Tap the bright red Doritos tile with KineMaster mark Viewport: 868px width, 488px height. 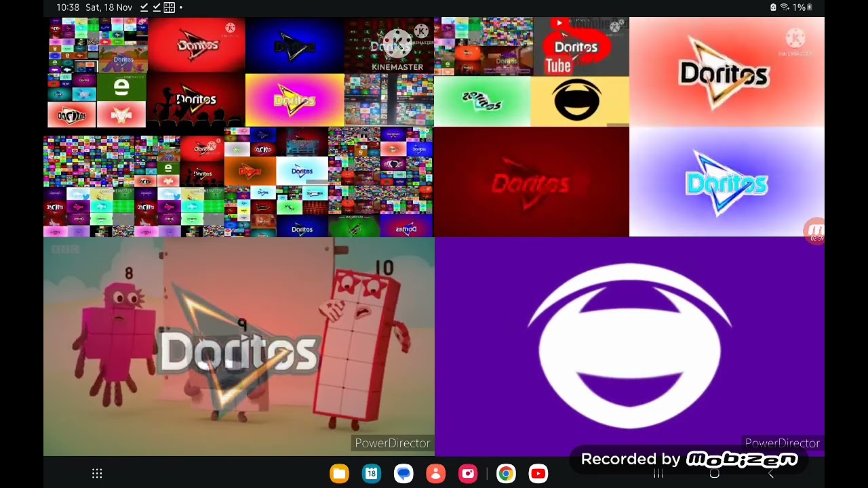(196, 45)
